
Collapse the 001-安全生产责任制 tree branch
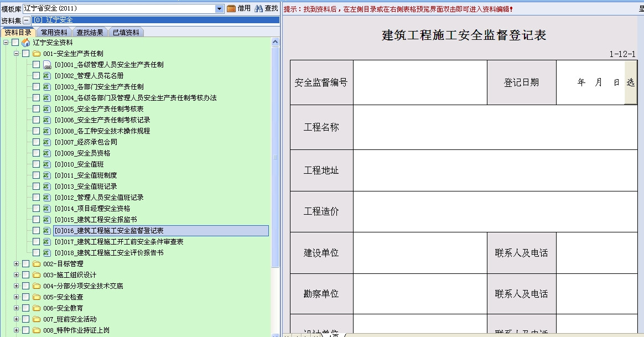pyautogui.click(x=17, y=53)
